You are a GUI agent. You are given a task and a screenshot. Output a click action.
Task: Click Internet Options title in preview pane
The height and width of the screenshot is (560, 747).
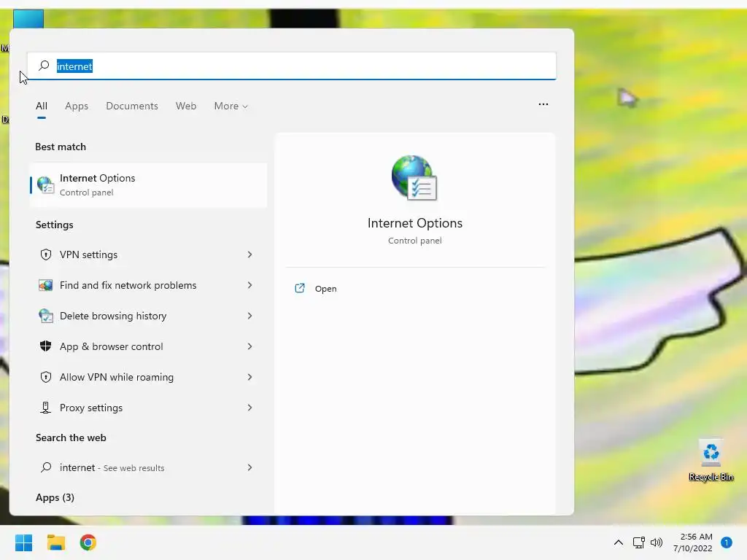click(415, 223)
